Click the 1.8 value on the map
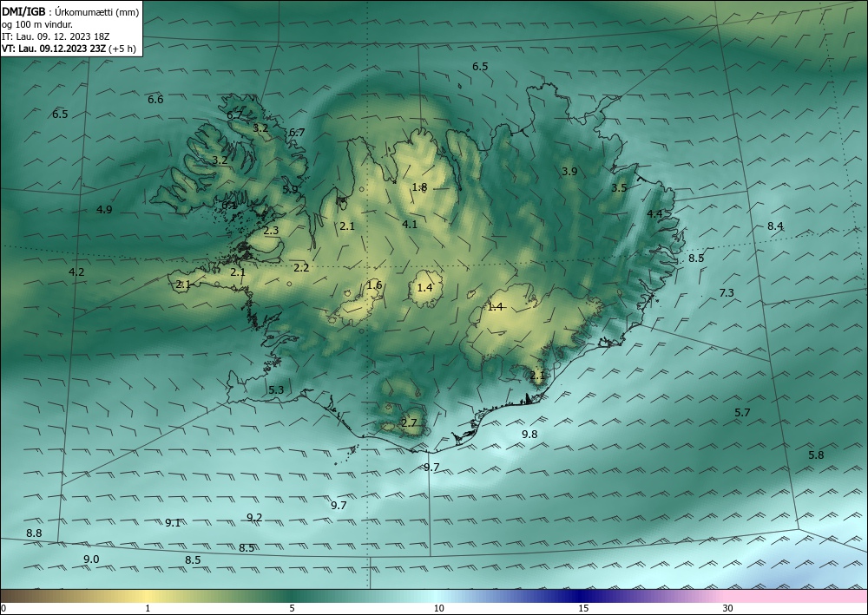The image size is (868, 615). (x=419, y=187)
